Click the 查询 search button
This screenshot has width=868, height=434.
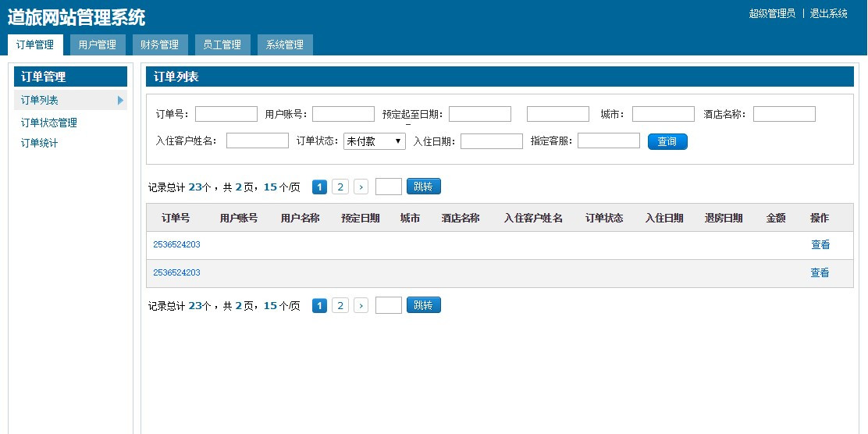(x=667, y=141)
